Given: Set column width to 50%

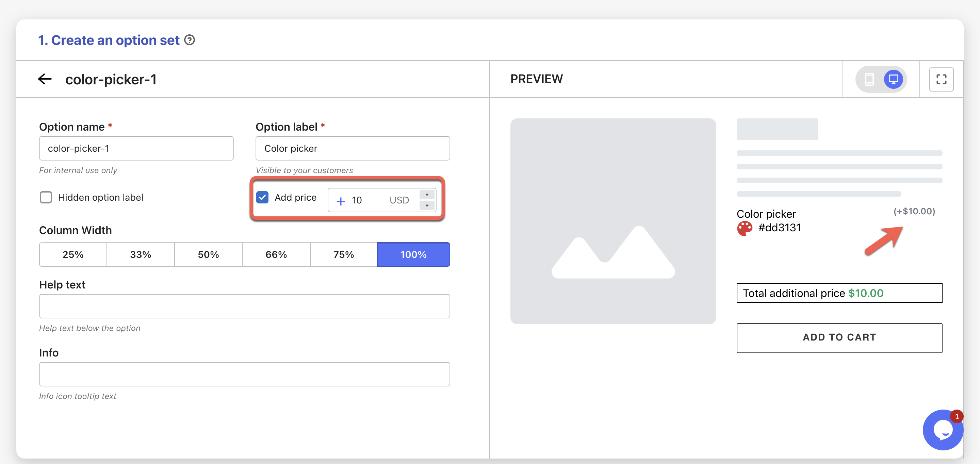Looking at the screenshot, I should 208,254.
